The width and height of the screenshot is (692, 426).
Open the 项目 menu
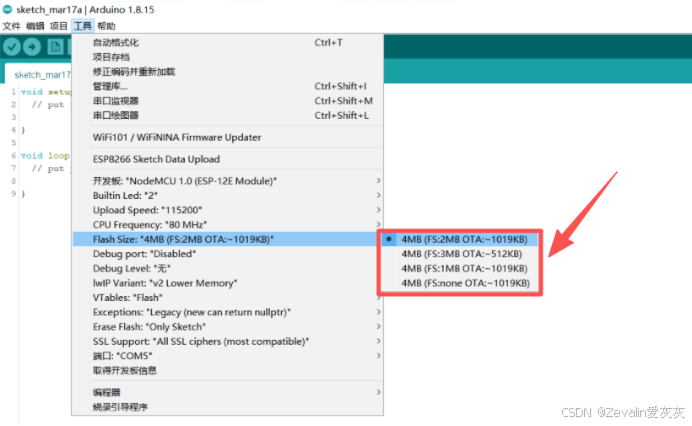(x=58, y=26)
